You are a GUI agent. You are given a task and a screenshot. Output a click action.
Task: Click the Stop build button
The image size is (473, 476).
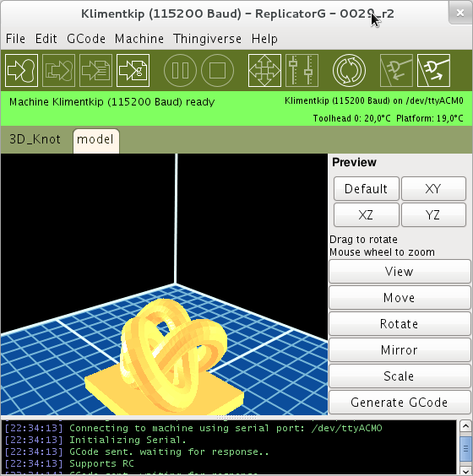click(218, 70)
